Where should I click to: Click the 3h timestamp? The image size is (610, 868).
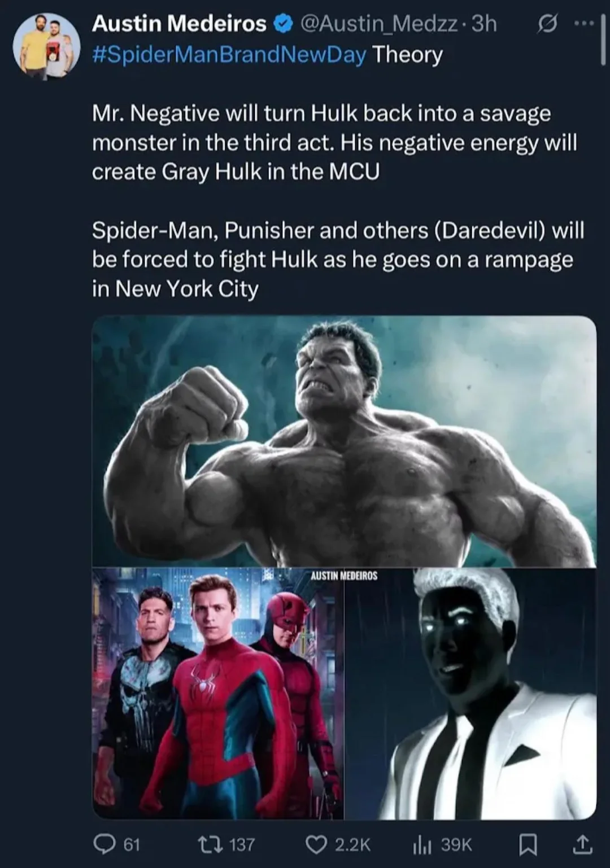pos(484,24)
